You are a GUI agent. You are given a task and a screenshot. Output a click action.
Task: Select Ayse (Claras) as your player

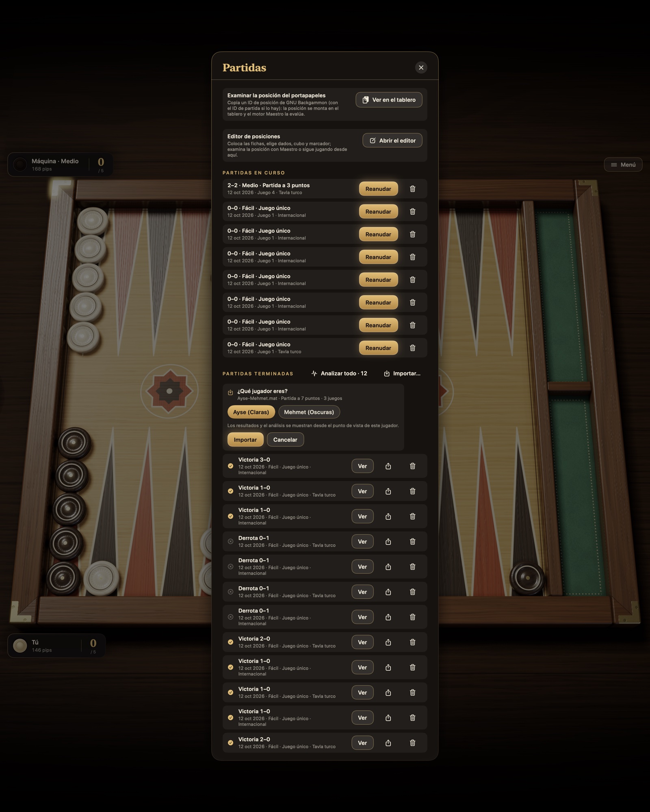251,412
